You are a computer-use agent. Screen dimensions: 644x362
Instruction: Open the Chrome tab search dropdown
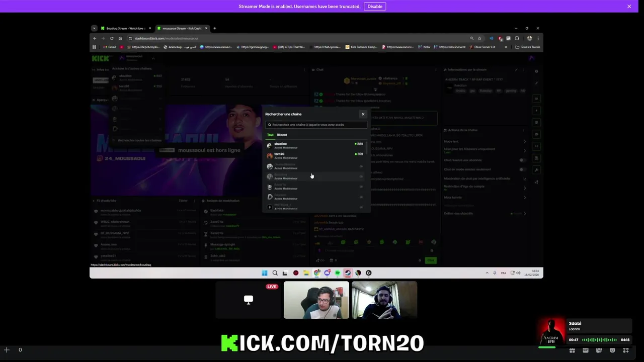94,28
